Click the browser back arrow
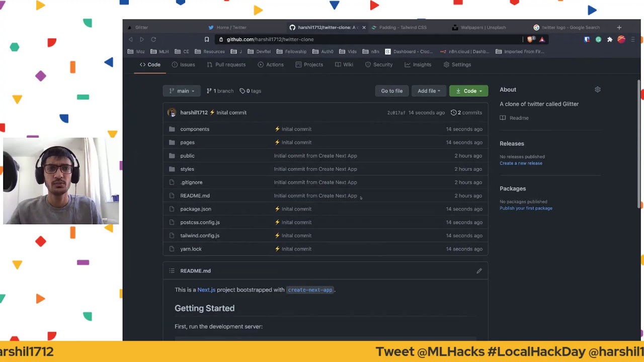The image size is (644, 362). pyautogui.click(x=131, y=39)
